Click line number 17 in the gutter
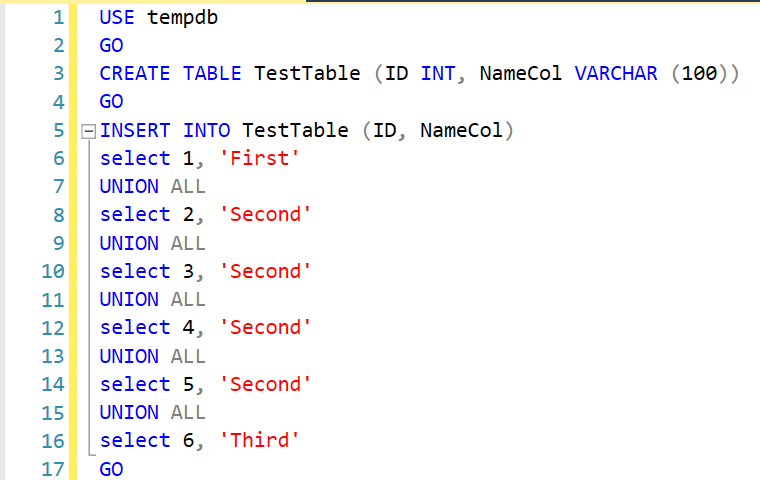Image resolution: width=760 pixels, height=480 pixels. pyautogui.click(x=53, y=469)
